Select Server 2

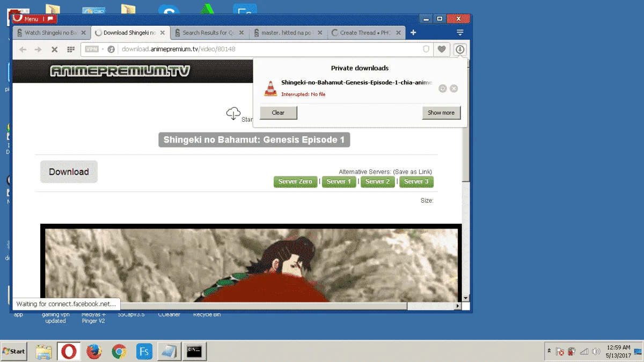click(x=377, y=182)
